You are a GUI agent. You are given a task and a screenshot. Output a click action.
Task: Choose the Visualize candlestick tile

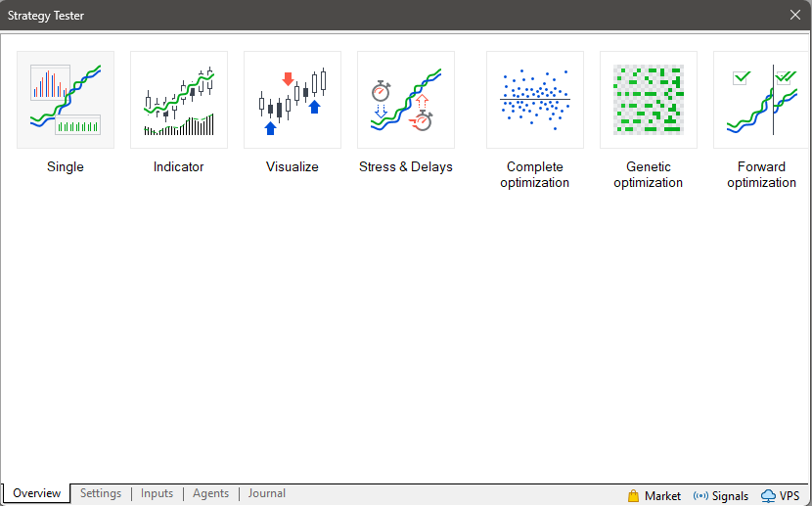(x=293, y=100)
